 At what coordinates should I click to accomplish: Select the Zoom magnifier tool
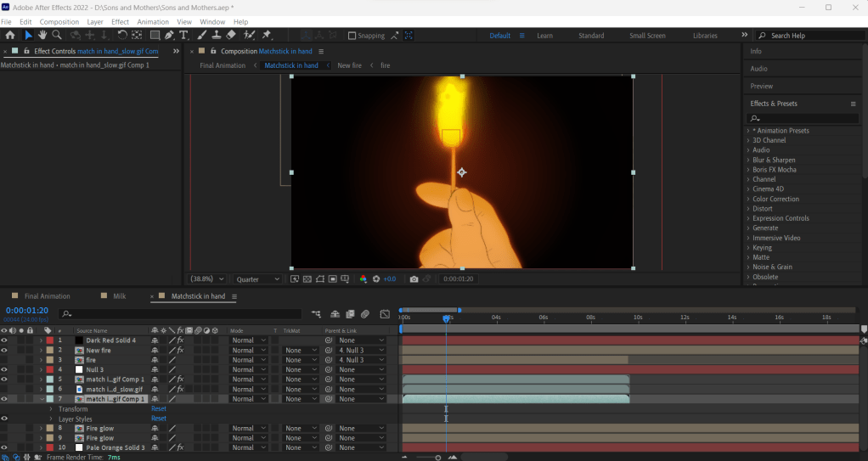(x=57, y=35)
